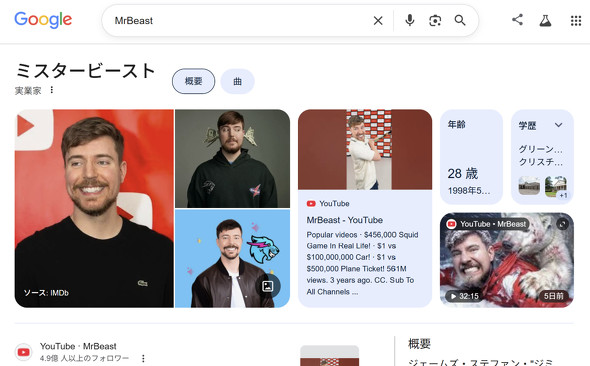Open first school thumbnail in 学歴

click(x=529, y=185)
